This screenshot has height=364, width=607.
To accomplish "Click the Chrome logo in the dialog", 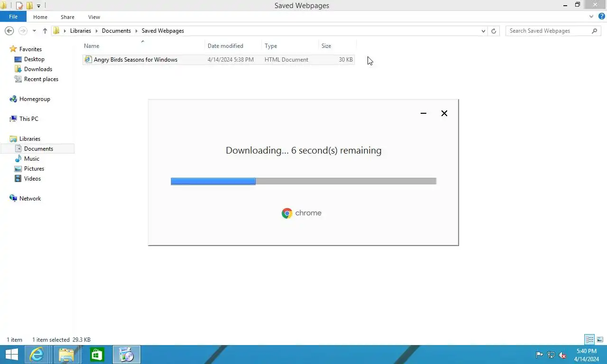I will pos(287,213).
